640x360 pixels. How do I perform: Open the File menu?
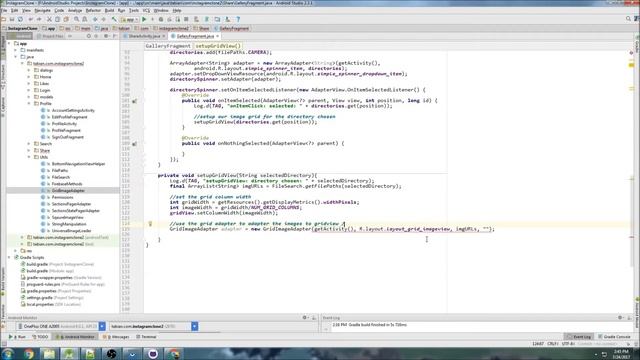pos(4,10)
